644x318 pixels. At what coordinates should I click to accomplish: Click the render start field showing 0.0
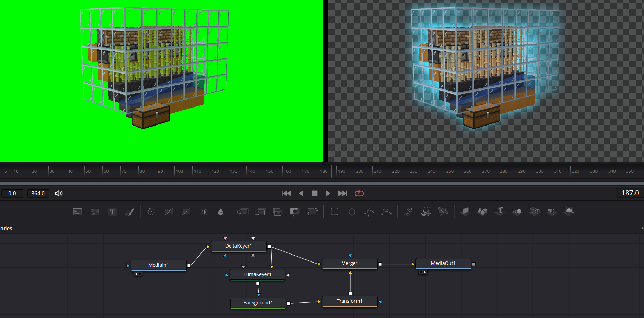pos(12,193)
